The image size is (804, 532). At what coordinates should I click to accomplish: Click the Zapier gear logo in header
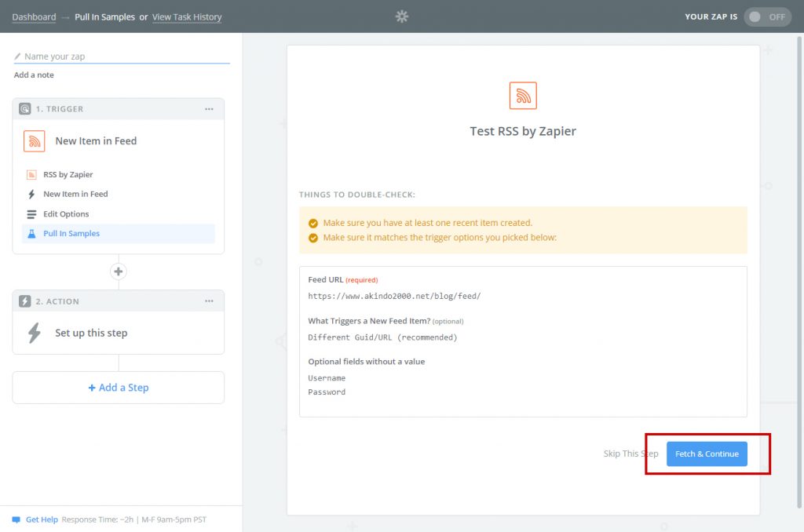coord(401,16)
